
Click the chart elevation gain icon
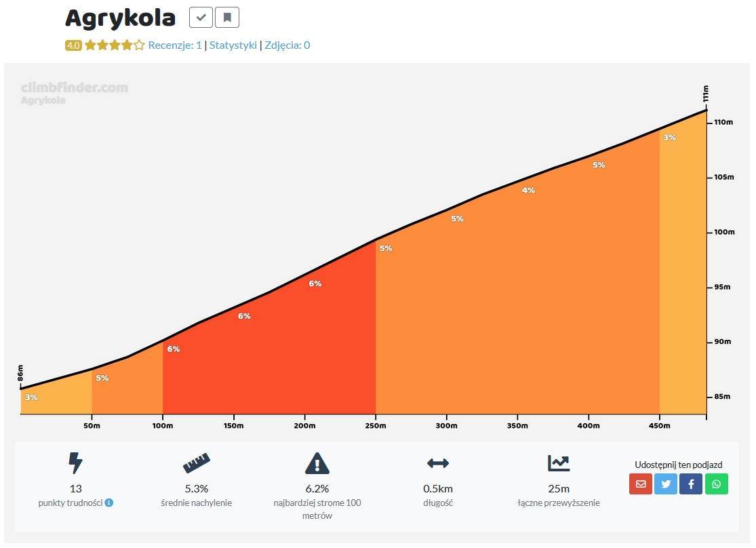pyautogui.click(x=559, y=463)
